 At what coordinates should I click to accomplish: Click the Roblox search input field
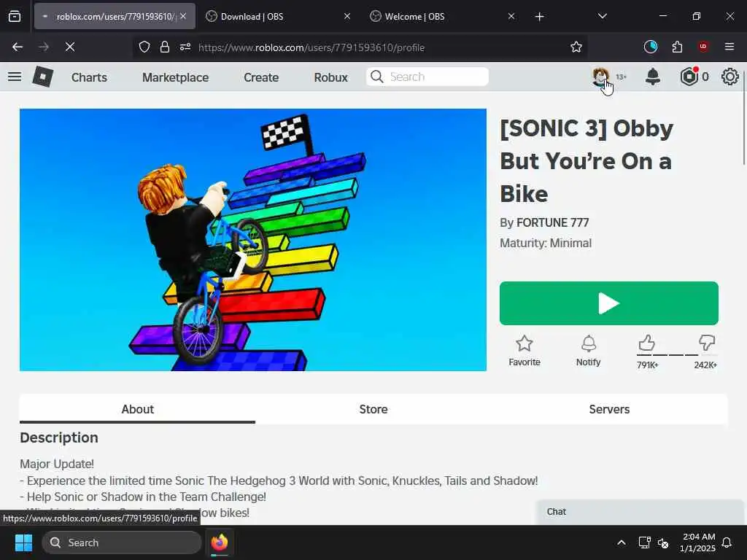pyautogui.click(x=427, y=77)
